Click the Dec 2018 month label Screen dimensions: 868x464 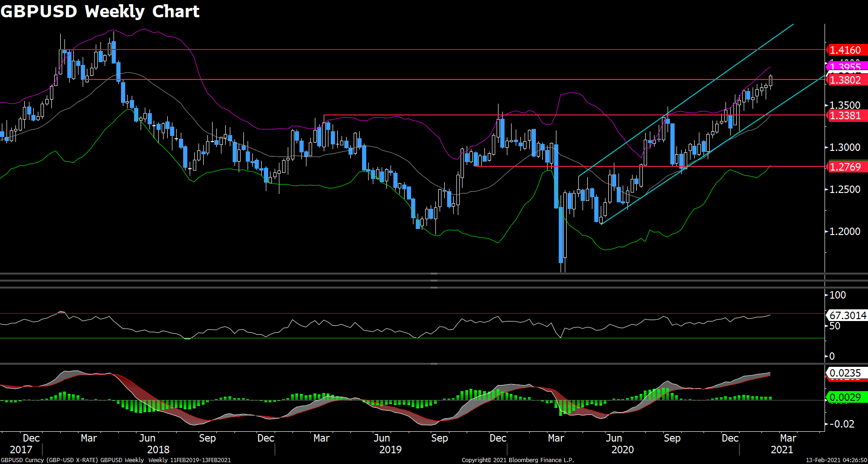tap(266, 438)
